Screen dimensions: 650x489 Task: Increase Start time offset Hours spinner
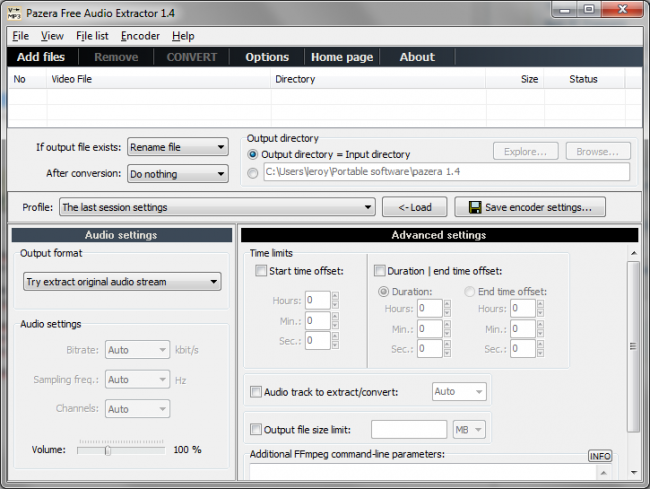pyautogui.click(x=335, y=295)
